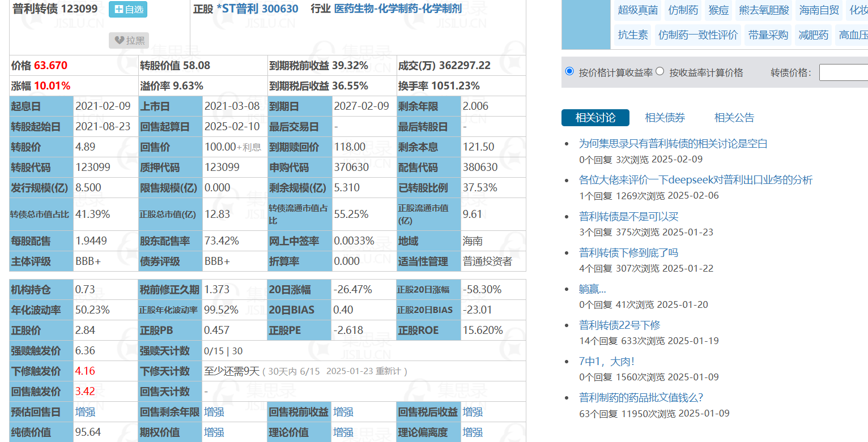
Task: Open the 减肥药 concept tag
Action: tap(814, 35)
